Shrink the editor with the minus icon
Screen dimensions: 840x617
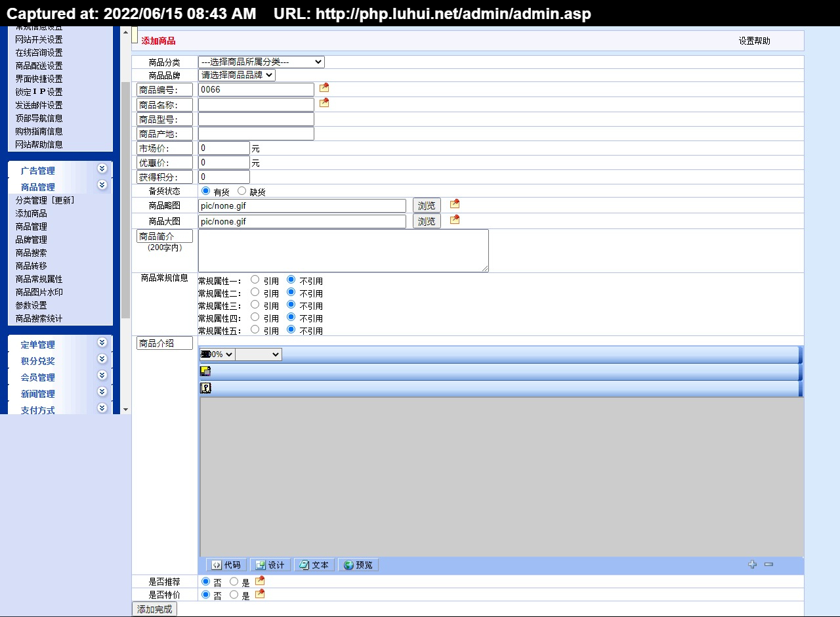click(x=769, y=564)
